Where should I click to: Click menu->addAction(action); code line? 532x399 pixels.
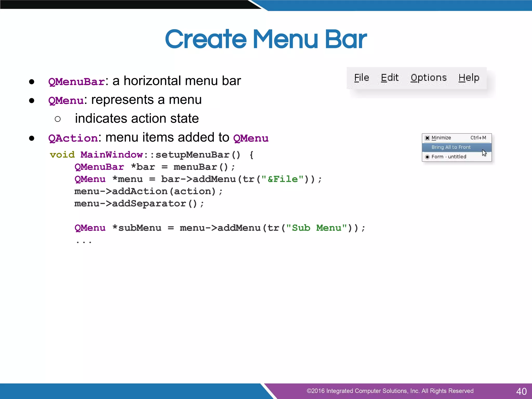tap(148, 191)
